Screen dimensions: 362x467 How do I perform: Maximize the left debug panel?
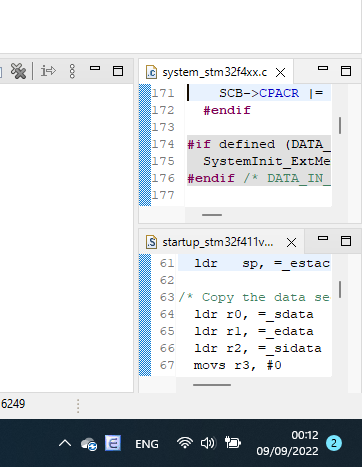coord(118,71)
